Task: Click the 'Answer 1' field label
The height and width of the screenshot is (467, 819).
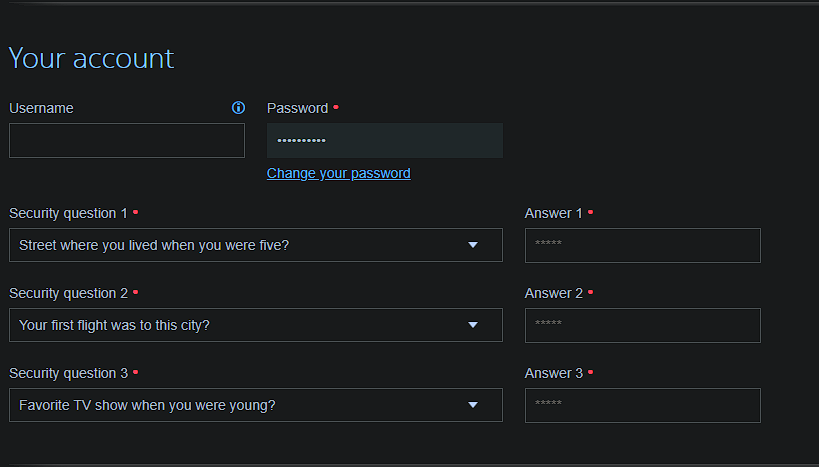Action: 553,213
